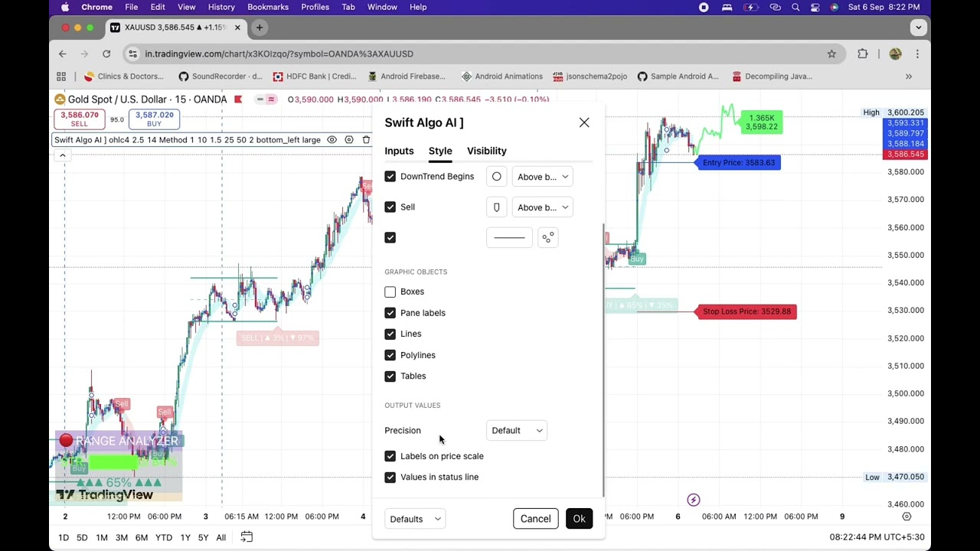Image resolution: width=980 pixels, height=551 pixels.
Task: Open macOS Spotlight search icon
Action: click(x=795, y=7)
